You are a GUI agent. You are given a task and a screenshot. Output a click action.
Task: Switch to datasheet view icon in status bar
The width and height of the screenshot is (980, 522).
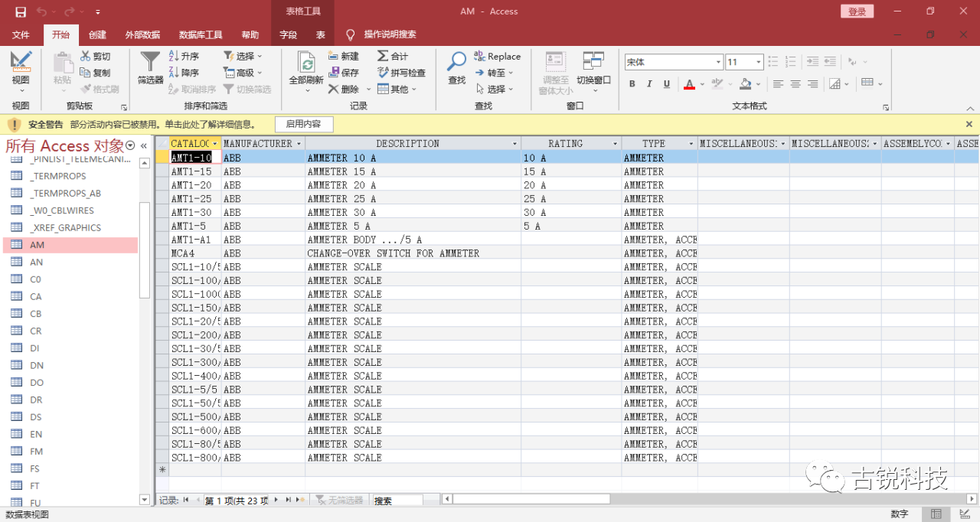click(936, 514)
